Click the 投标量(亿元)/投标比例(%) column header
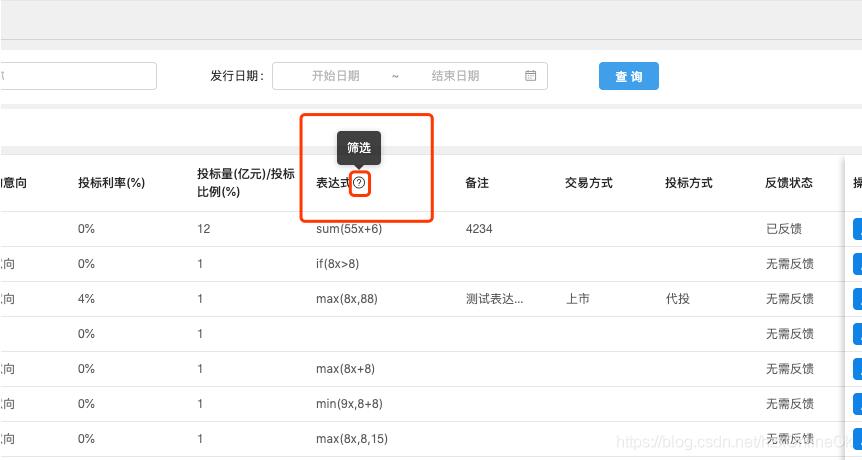The height and width of the screenshot is (460, 862). click(246, 182)
